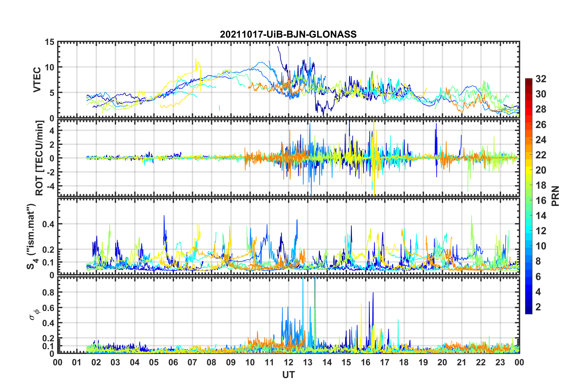Click the x-axis tick label 15
This screenshot has width=577, height=392.
coord(346,362)
